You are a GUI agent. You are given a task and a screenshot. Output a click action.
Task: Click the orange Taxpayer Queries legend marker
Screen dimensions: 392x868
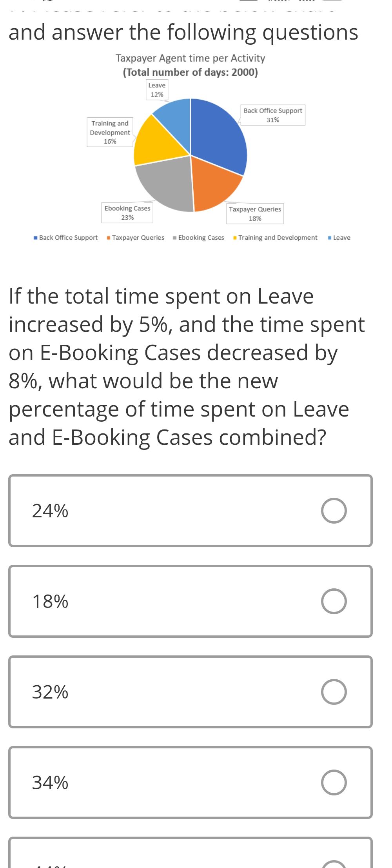[x=108, y=237]
